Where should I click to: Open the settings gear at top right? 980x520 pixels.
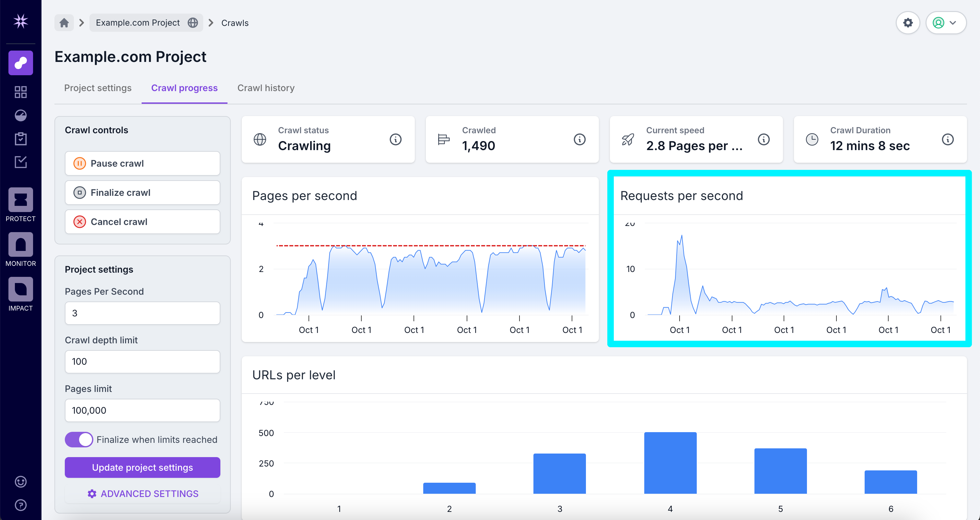908,23
